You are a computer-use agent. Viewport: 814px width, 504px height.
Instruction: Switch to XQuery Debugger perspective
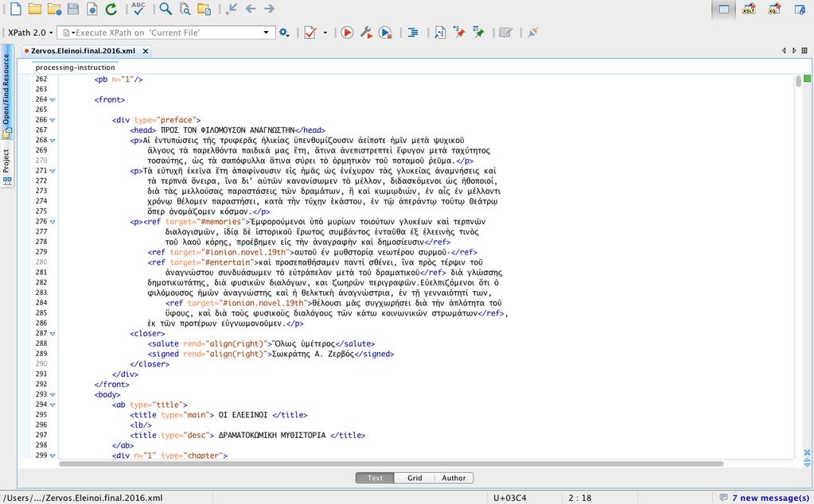(774, 9)
